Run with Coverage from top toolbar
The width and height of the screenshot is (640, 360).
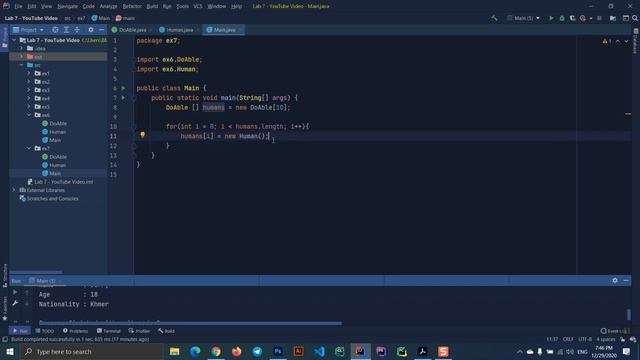click(x=572, y=18)
